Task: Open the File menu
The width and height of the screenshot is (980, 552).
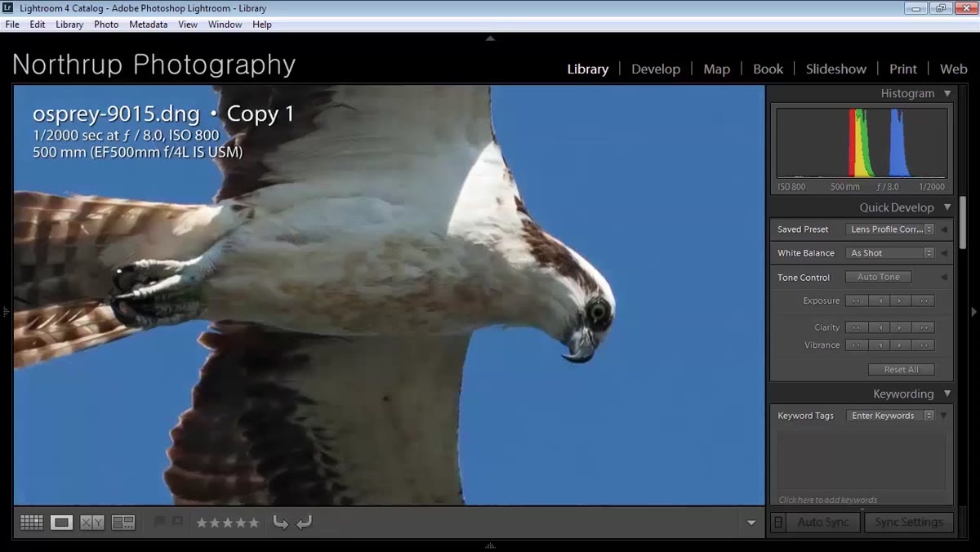Action: [12, 24]
